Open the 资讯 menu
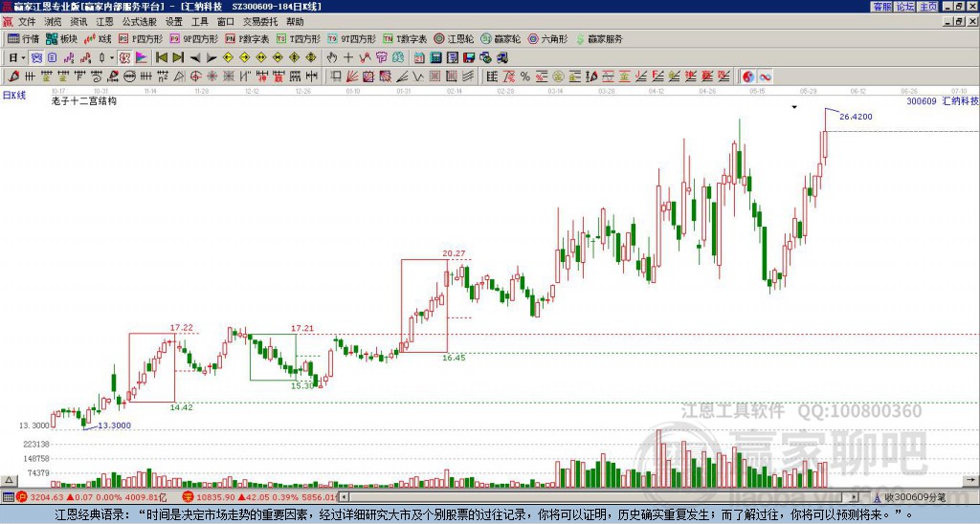980x524 pixels. [x=78, y=22]
